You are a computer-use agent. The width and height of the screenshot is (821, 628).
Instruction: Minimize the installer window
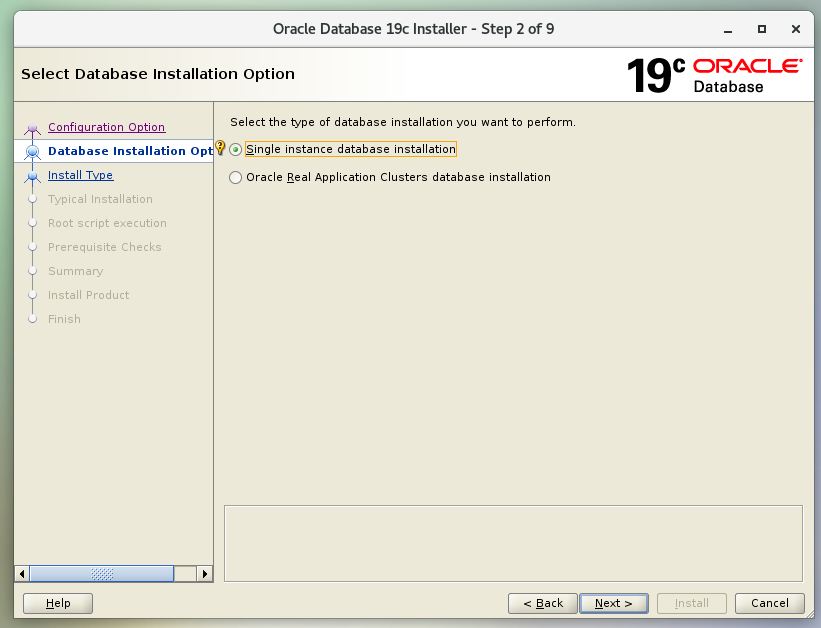728,29
